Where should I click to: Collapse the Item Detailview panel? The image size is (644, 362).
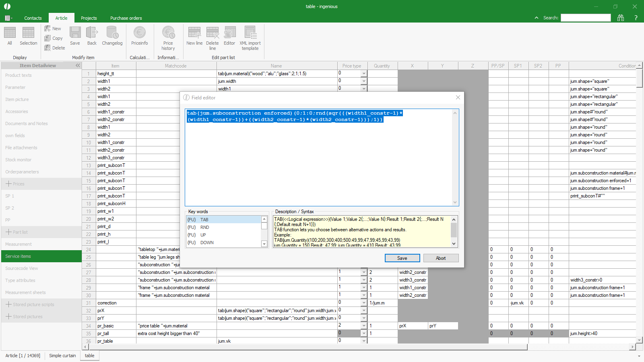pos(78,66)
